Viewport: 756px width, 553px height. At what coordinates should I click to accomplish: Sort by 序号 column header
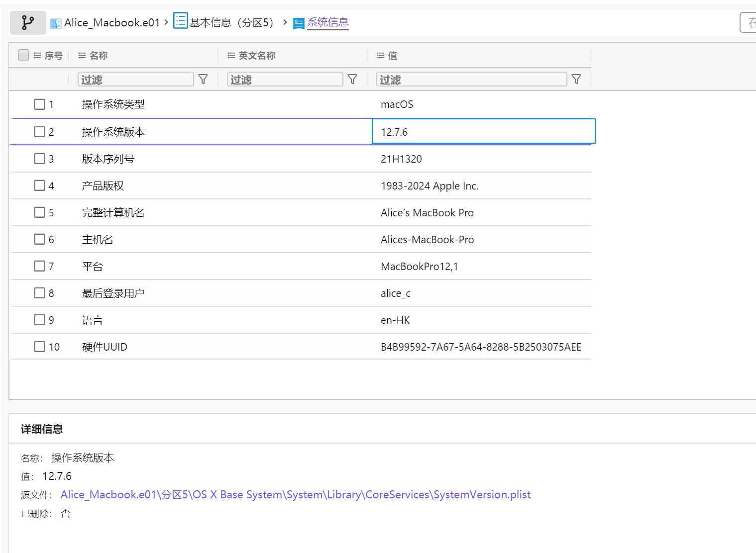[54, 56]
